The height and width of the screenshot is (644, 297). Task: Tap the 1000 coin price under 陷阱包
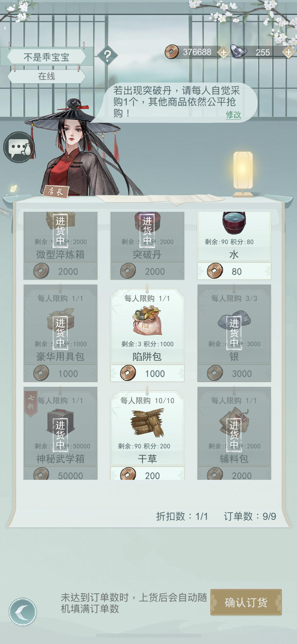(x=147, y=373)
